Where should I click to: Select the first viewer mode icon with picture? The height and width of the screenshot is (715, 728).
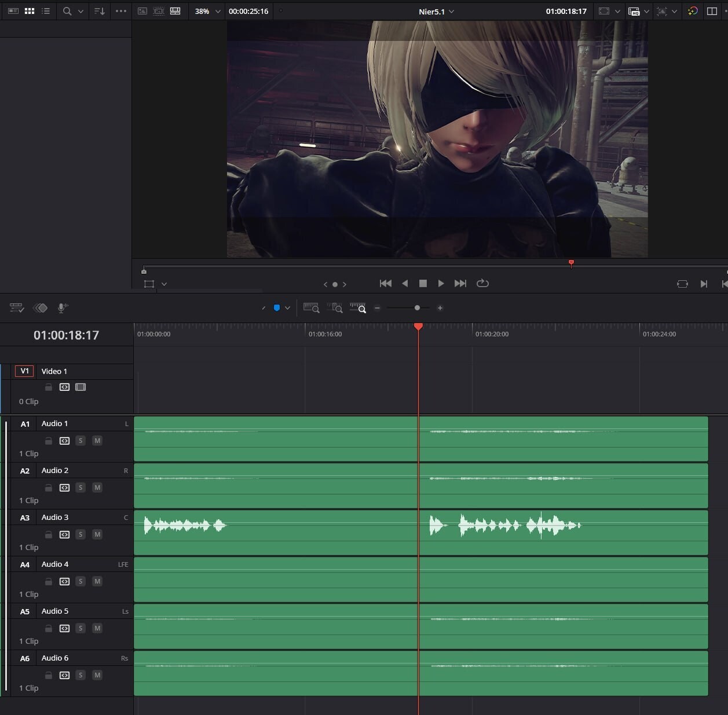click(x=142, y=11)
